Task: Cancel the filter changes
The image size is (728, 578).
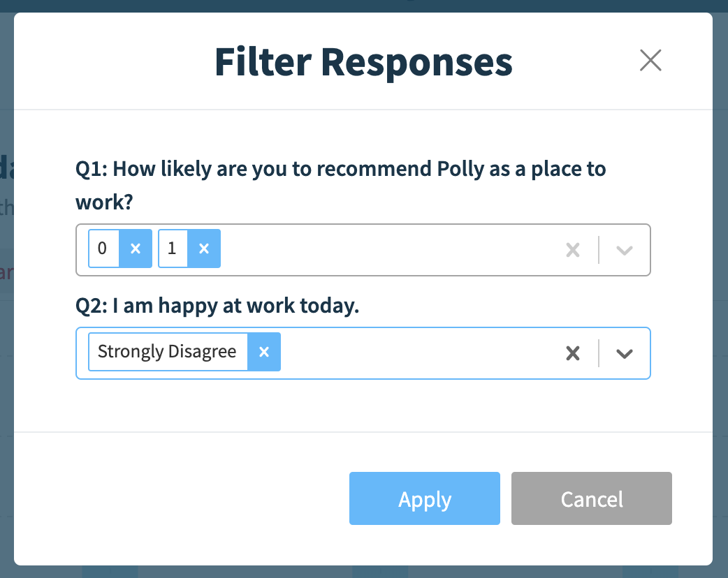Action: pyautogui.click(x=591, y=498)
